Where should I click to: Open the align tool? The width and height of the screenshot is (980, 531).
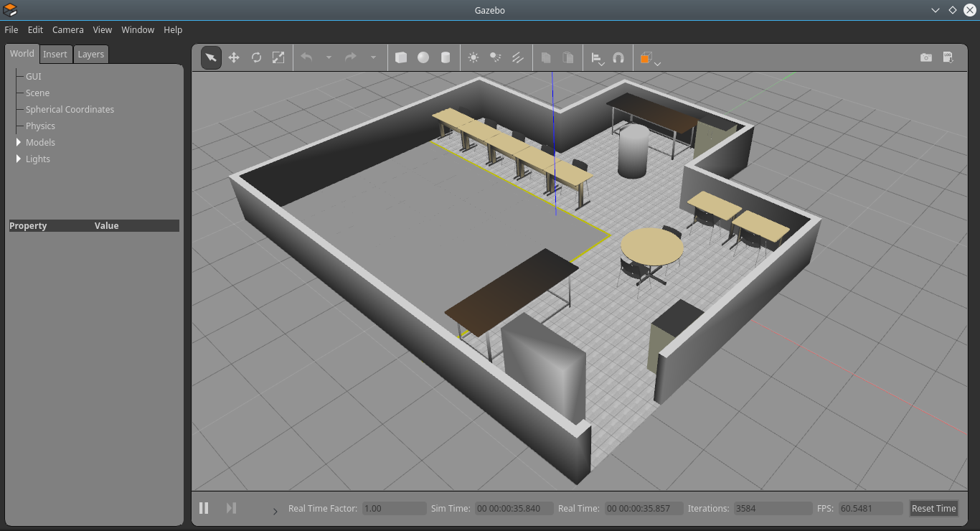point(598,58)
